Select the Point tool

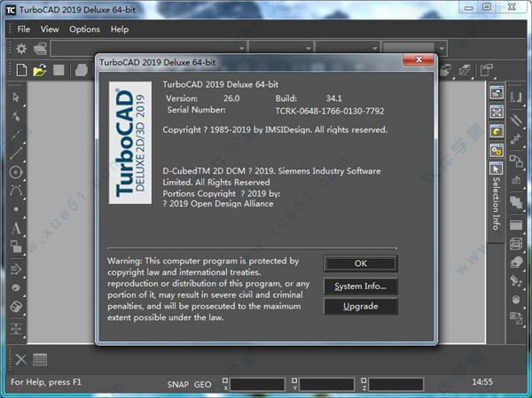(x=16, y=209)
